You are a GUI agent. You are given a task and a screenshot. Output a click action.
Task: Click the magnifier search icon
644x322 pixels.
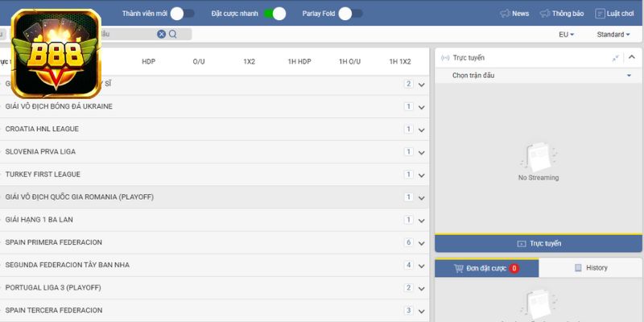point(173,35)
